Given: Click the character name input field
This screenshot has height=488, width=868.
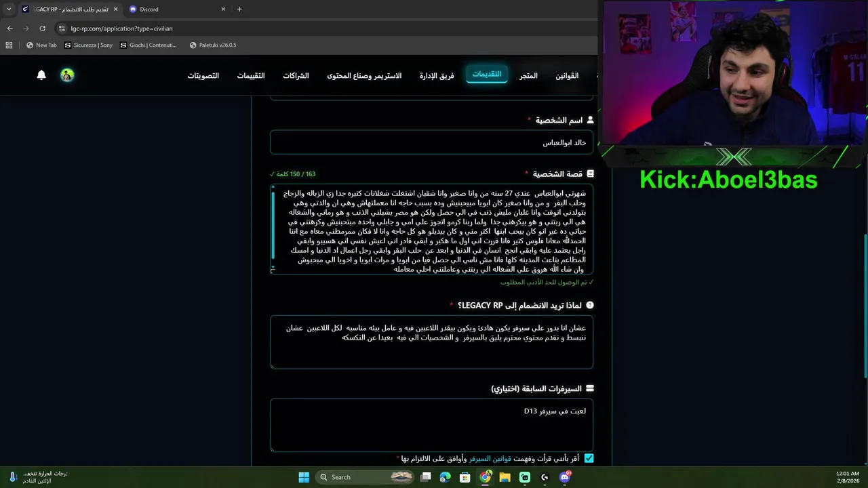Looking at the screenshot, I should point(431,143).
